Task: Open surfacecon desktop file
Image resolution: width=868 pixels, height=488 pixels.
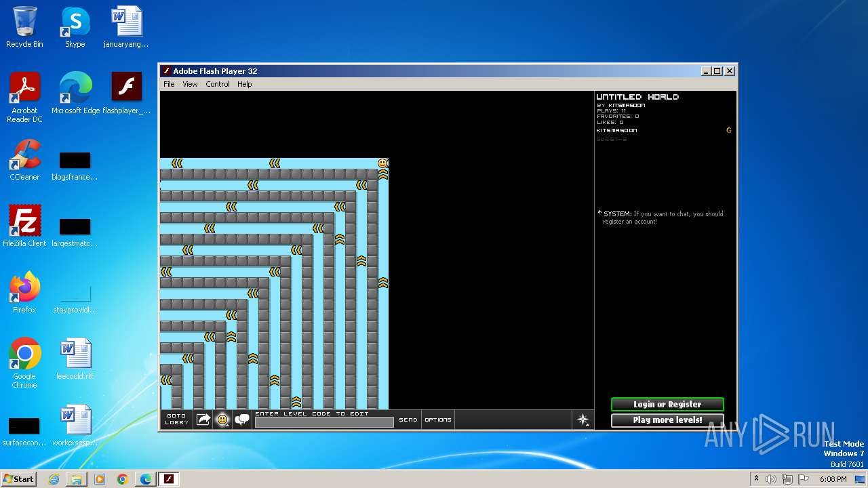Action: [x=24, y=432]
